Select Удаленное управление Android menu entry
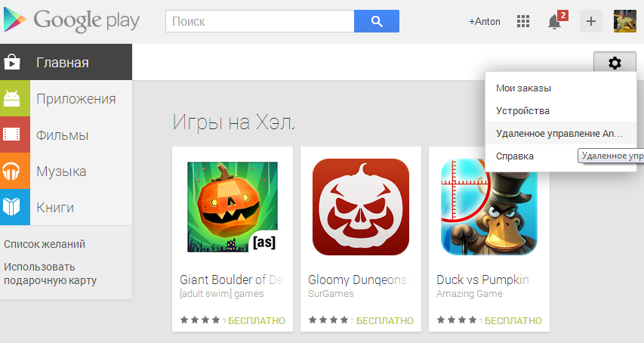This screenshot has width=644, height=343. 561,134
